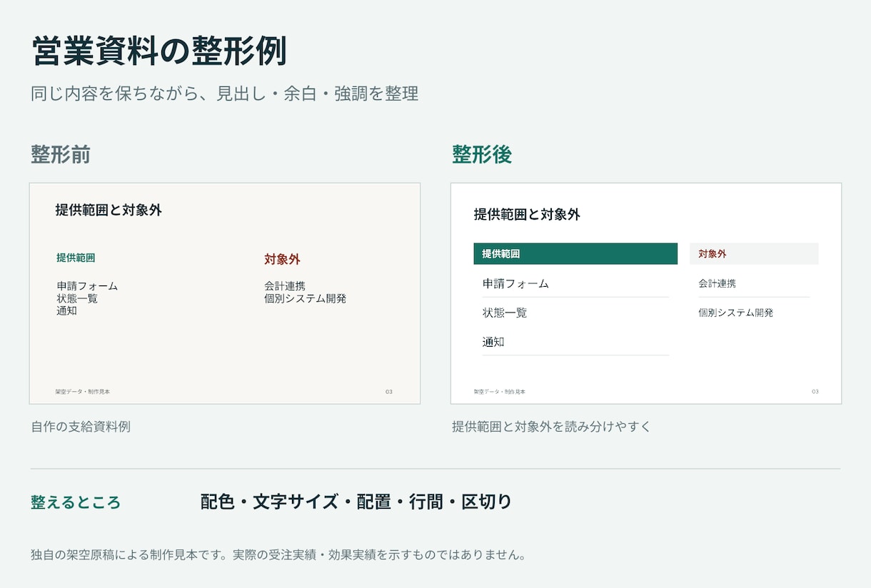Image resolution: width=871 pixels, height=588 pixels.
Task: Click page number '03' in 整形前 slide
Action: pyautogui.click(x=389, y=392)
